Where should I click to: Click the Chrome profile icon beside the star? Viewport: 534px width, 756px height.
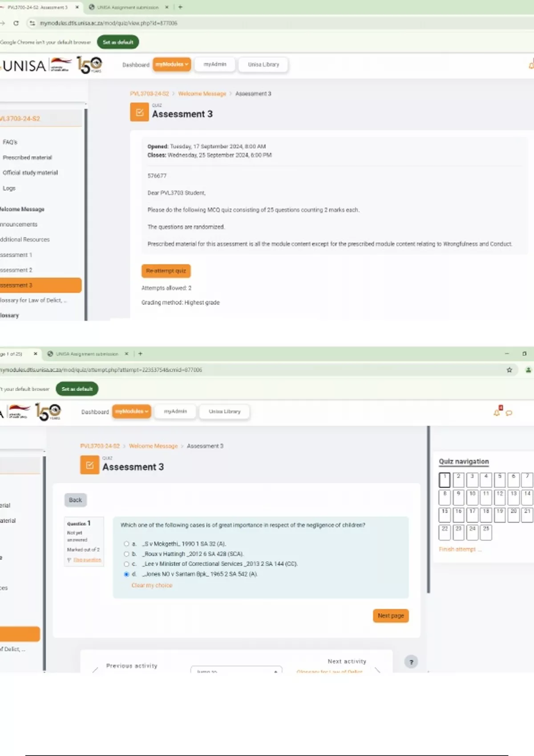click(x=528, y=370)
